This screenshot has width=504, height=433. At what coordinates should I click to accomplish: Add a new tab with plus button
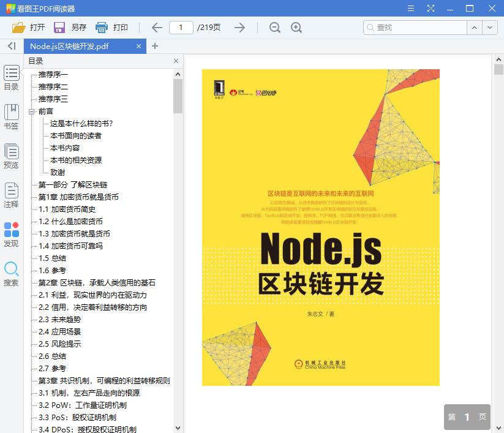click(x=154, y=47)
